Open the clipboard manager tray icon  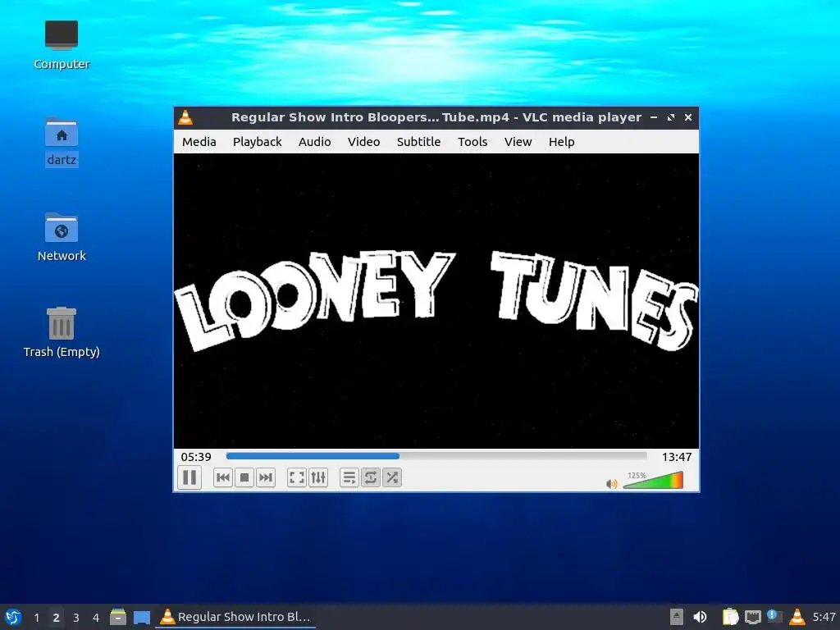tap(730, 617)
